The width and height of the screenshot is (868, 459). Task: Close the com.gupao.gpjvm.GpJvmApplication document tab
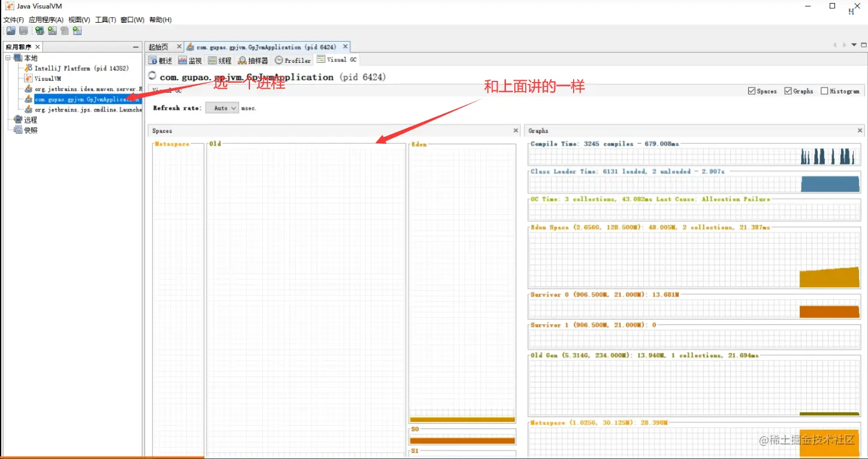(345, 47)
